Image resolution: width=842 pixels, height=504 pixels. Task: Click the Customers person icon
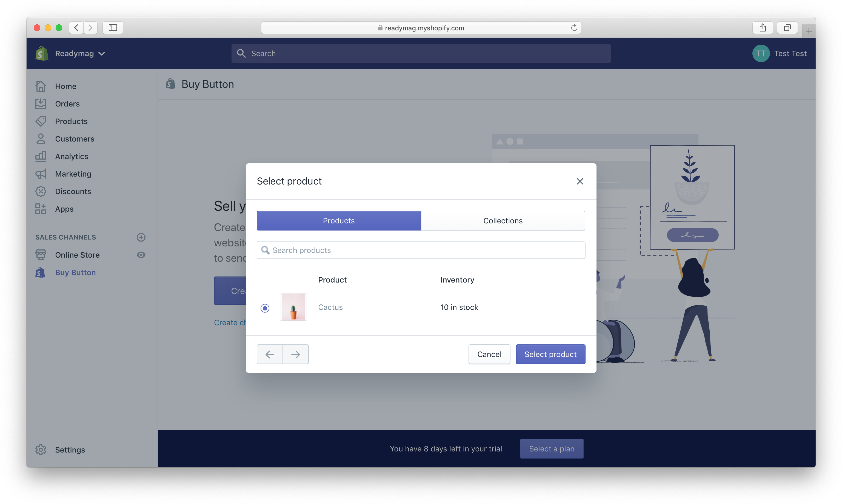pyautogui.click(x=41, y=139)
